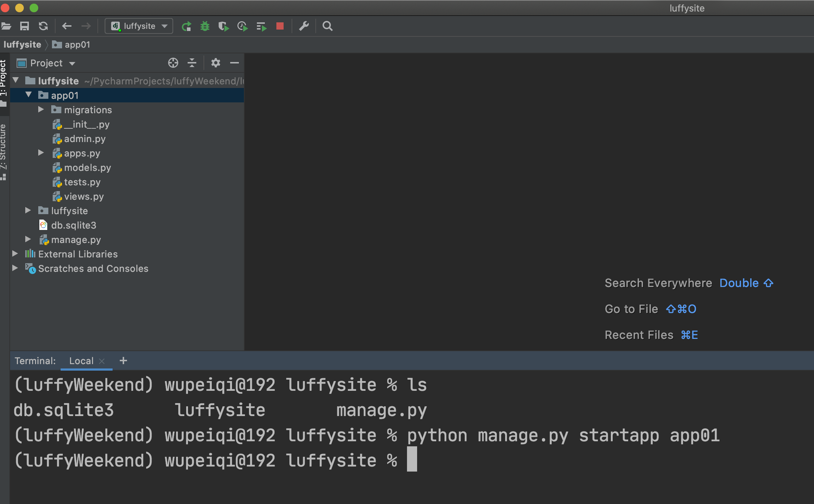Open the luffysite run configuration dropdown
This screenshot has height=504, width=814.
pos(139,26)
